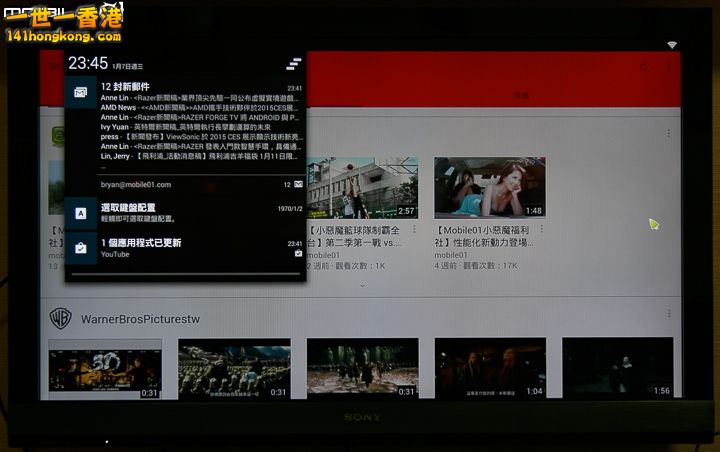Screen dimensions: 720x452
Task: Open the WarnerBrosPicturestw channel name link
Action: pos(138,318)
